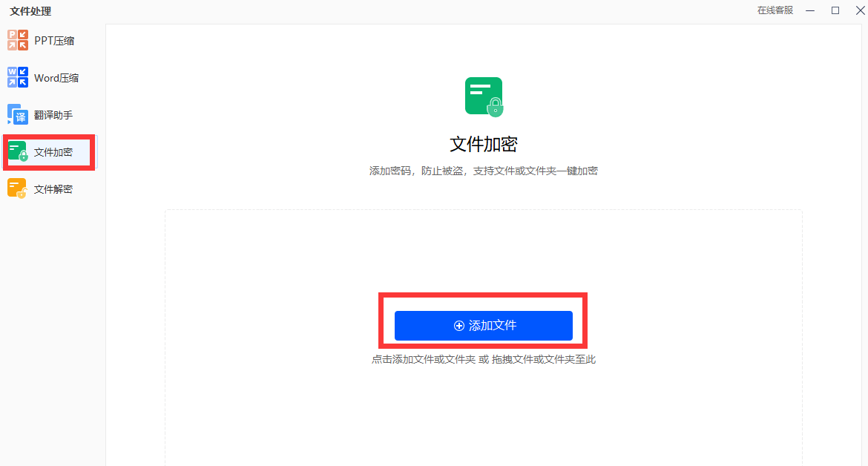This screenshot has height=466, width=868.
Task: Select 文件加密 text label in the sidebar
Action: pyautogui.click(x=53, y=152)
